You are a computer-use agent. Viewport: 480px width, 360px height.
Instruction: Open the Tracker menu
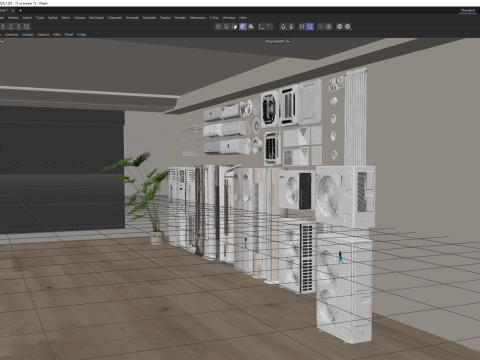(x=165, y=18)
